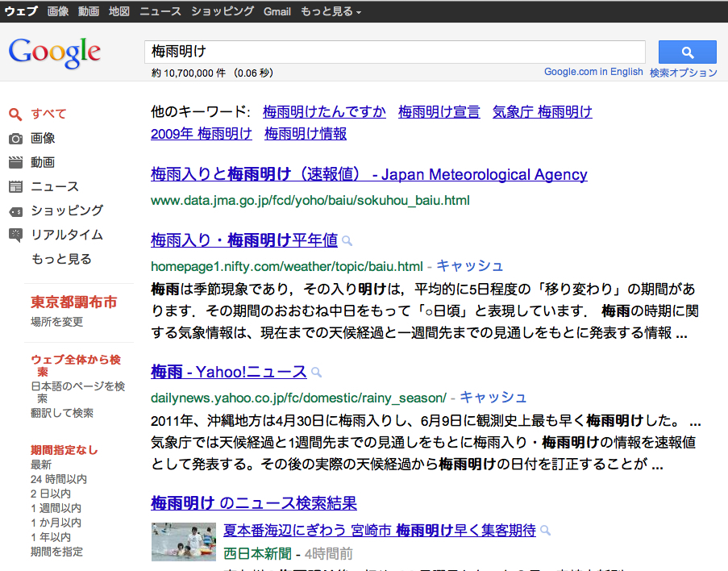Click the blue search magnifier button
The height and width of the screenshot is (571, 728).
(x=687, y=52)
